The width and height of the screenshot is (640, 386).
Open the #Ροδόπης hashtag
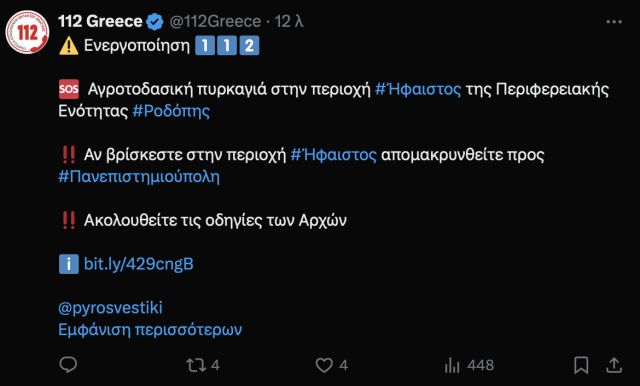171,111
